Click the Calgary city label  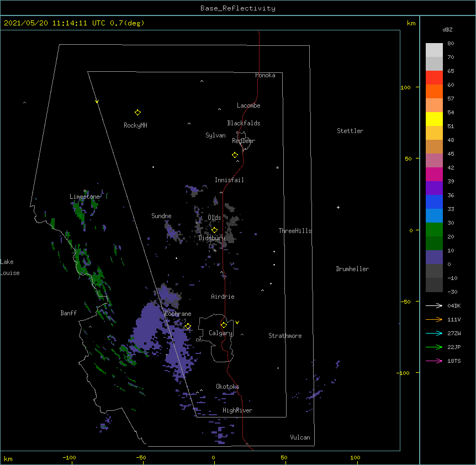click(x=220, y=333)
